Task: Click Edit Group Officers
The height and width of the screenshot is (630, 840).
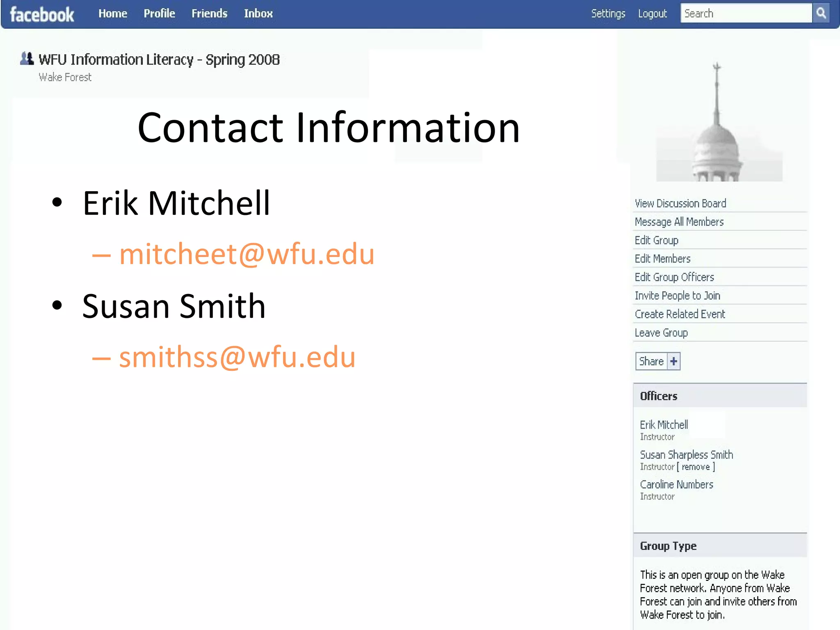Action: 674,277
